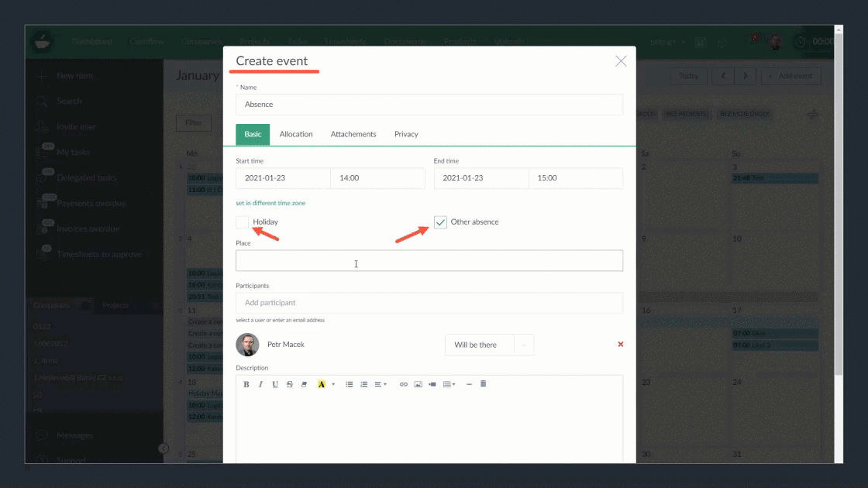868x488 pixels.
Task: Open the 'Will be there' attendance dropdown
Action: [489, 345]
